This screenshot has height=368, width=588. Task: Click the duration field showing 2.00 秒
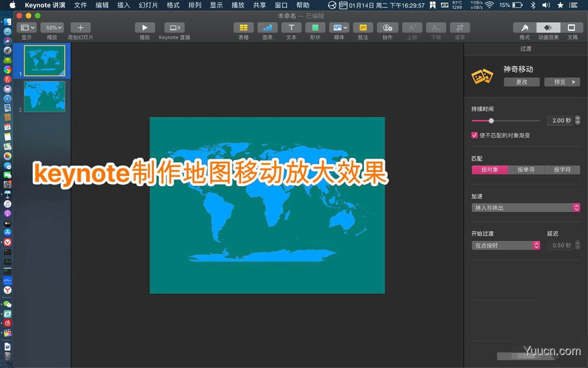pos(560,120)
